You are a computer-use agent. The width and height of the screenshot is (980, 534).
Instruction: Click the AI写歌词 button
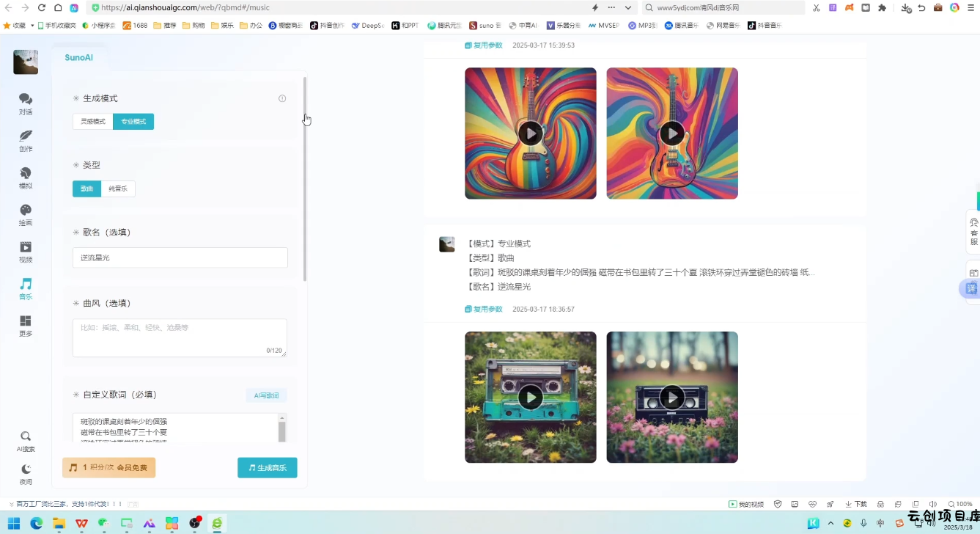[266, 395]
